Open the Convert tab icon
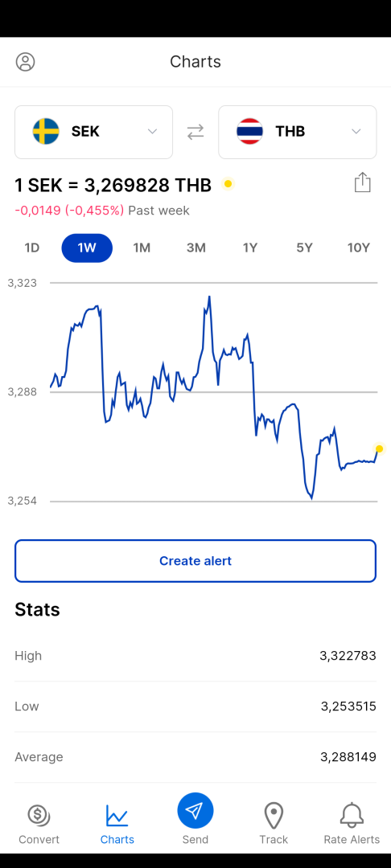This screenshot has height=868, width=391. tap(39, 815)
